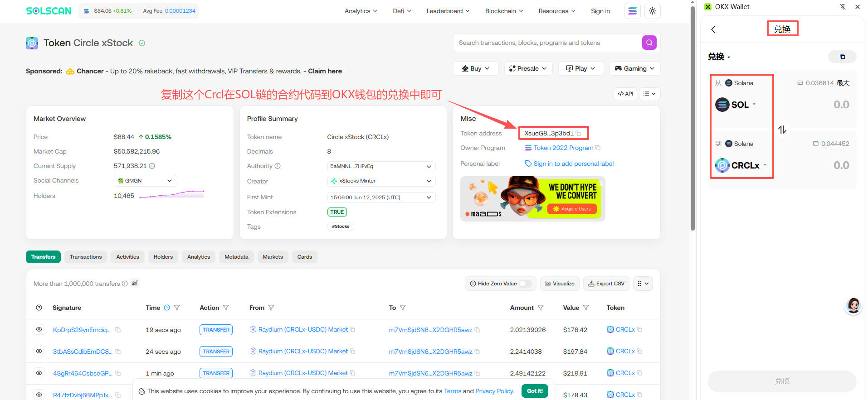Switch to the Holders tab

click(x=163, y=257)
